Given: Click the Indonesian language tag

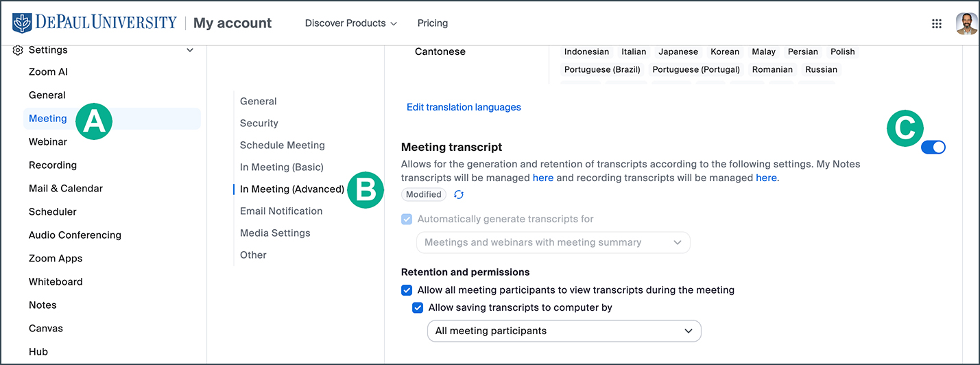Looking at the screenshot, I should pyautogui.click(x=586, y=51).
